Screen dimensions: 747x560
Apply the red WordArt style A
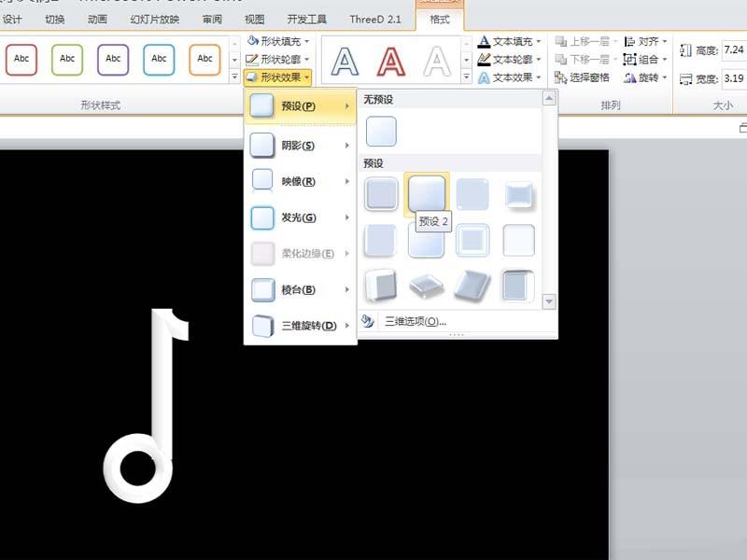click(390, 62)
